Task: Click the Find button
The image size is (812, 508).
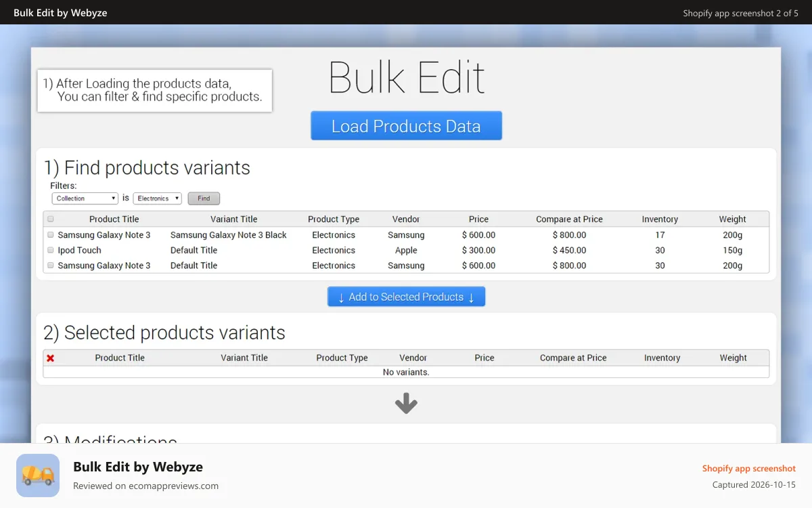Action: pos(204,198)
